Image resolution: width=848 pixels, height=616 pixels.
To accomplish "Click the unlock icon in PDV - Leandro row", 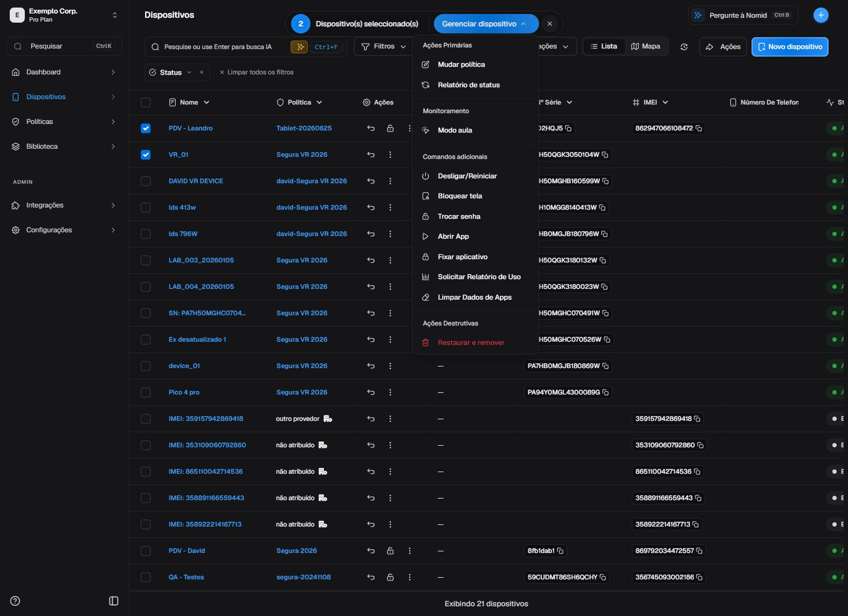I will pos(390,128).
